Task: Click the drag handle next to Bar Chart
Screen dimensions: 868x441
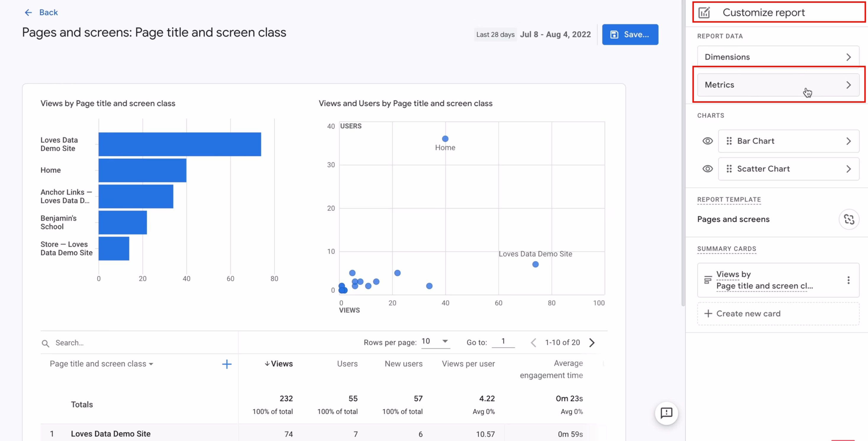Action: coord(729,141)
